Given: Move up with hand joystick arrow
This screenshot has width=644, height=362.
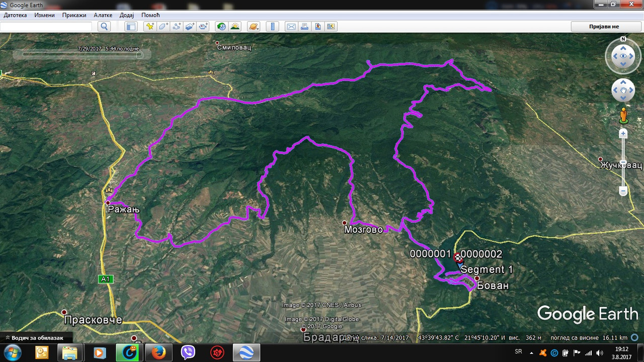Looking at the screenshot, I should [x=623, y=83].
